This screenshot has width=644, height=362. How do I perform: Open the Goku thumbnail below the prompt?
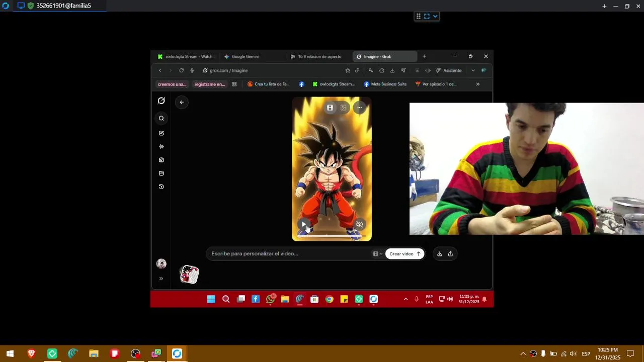pyautogui.click(x=190, y=275)
